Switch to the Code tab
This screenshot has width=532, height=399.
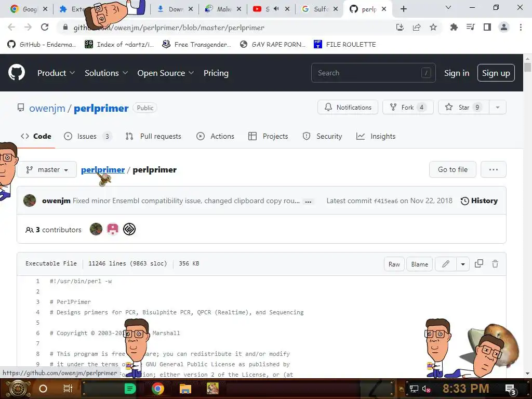coord(36,136)
